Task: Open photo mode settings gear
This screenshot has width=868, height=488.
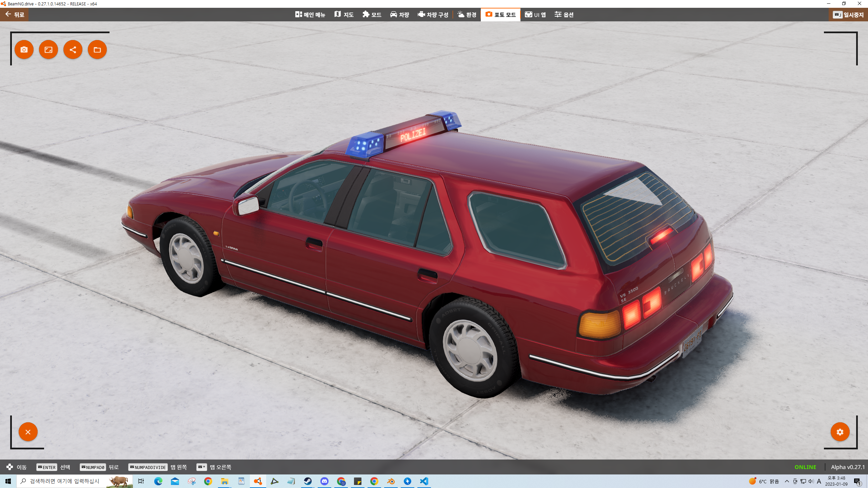Action: click(x=840, y=432)
